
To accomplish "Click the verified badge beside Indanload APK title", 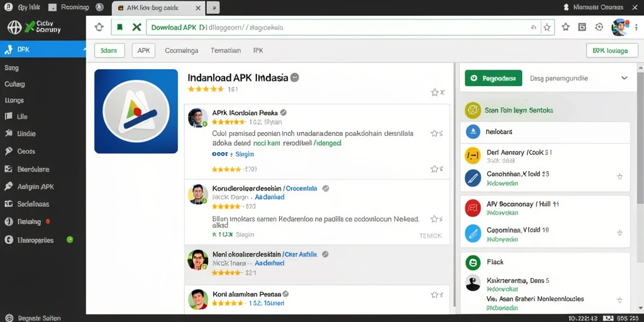I will click(294, 77).
